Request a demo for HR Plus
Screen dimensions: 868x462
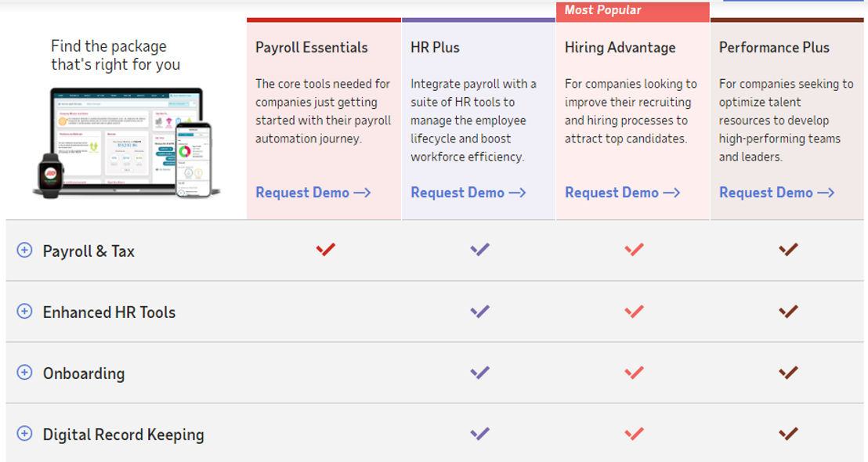coord(468,193)
